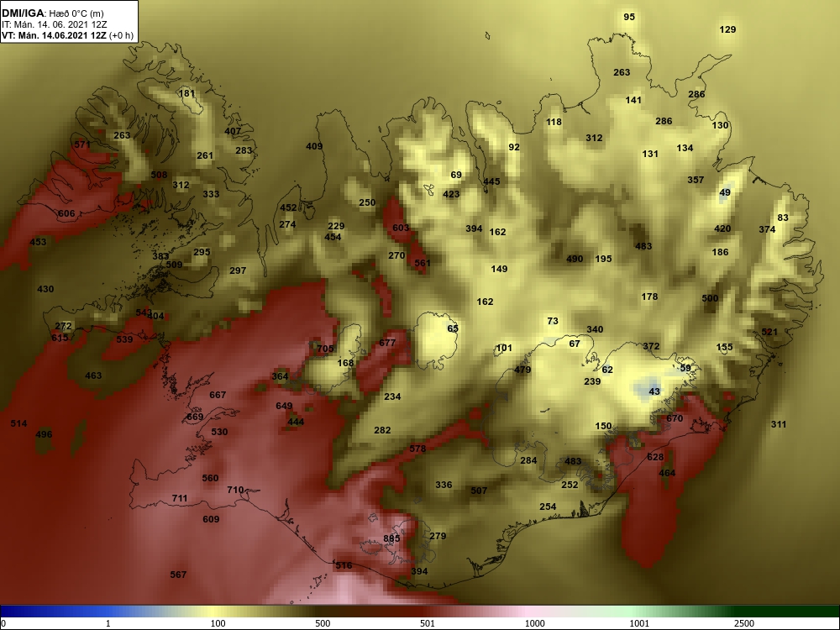The image size is (840, 630).
Task: Click the 'VT: Mán. 14.06.2021 12Z (+0 h)' line
Action: (x=66, y=35)
